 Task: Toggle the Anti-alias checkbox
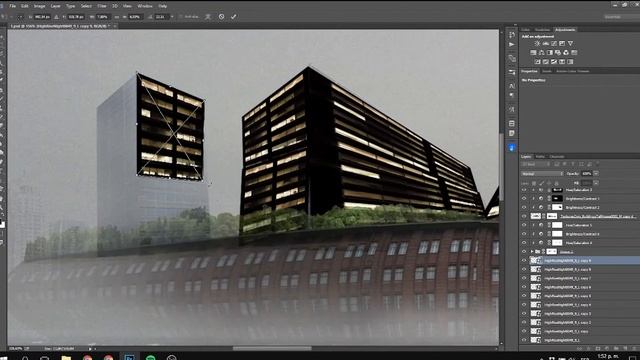(181, 17)
